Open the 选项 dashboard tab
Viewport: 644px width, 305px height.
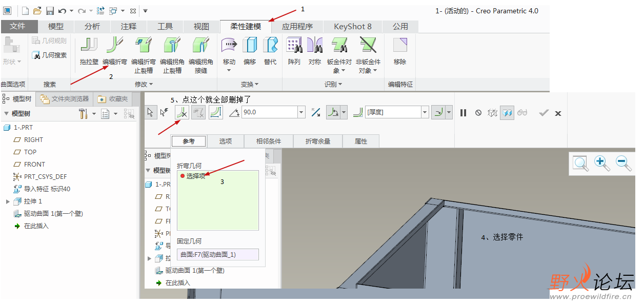tap(226, 141)
